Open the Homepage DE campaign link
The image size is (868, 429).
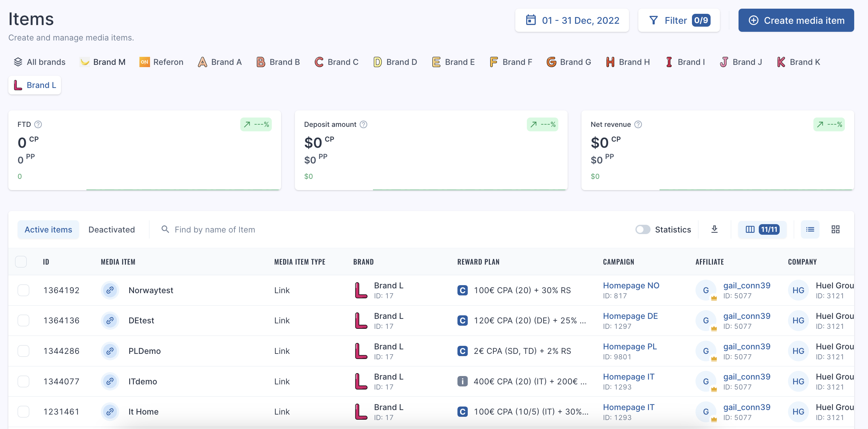[x=630, y=316]
